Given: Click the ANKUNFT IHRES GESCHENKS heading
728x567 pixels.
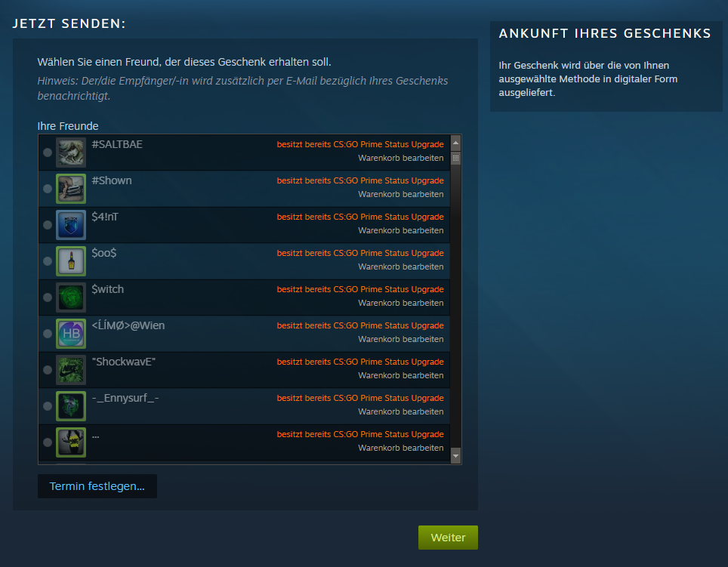Looking at the screenshot, I should [x=605, y=33].
